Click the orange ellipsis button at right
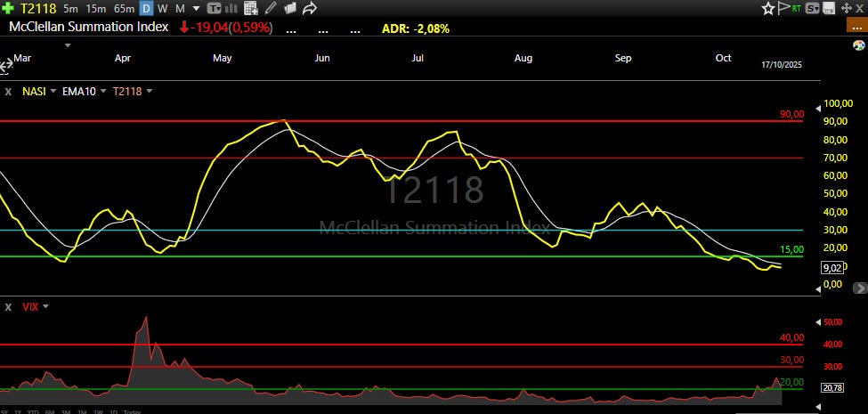 point(857,26)
